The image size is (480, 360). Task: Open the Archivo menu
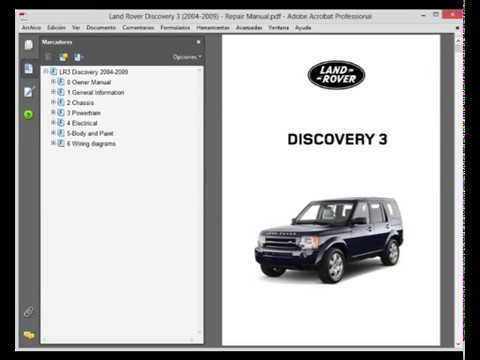[x=31, y=28]
